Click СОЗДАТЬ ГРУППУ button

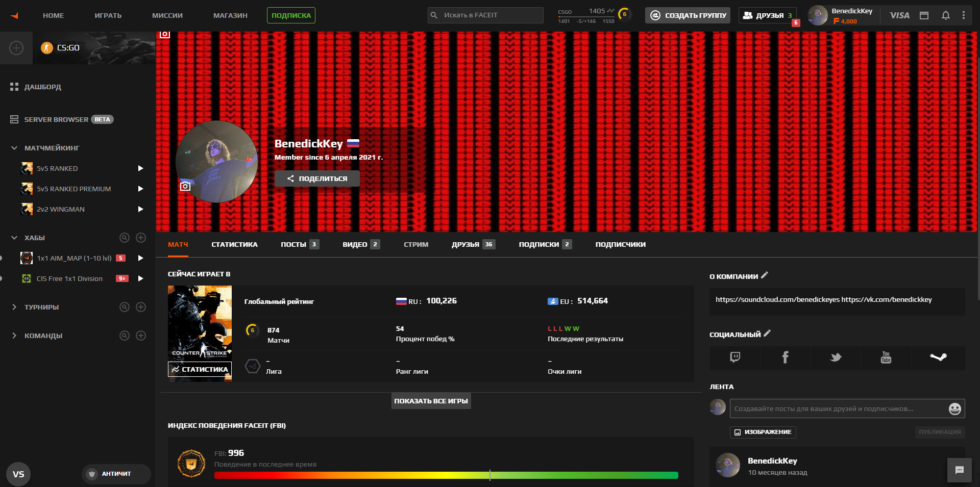coord(688,15)
